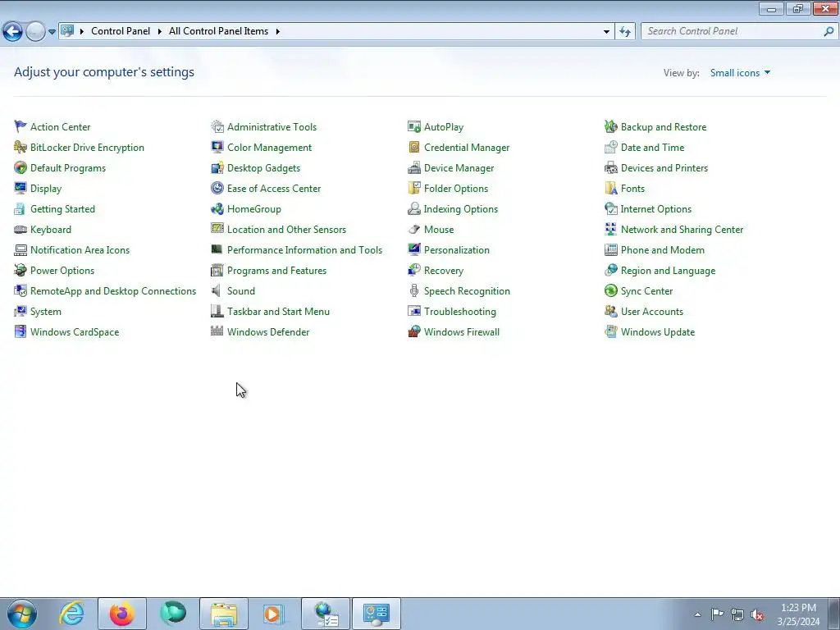Click the Backup and Restore icon

click(x=610, y=126)
